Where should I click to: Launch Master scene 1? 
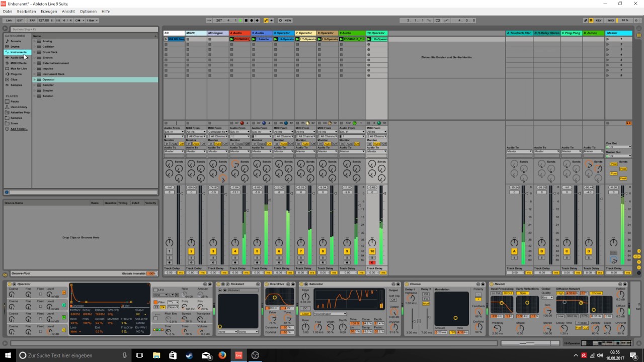608,39
